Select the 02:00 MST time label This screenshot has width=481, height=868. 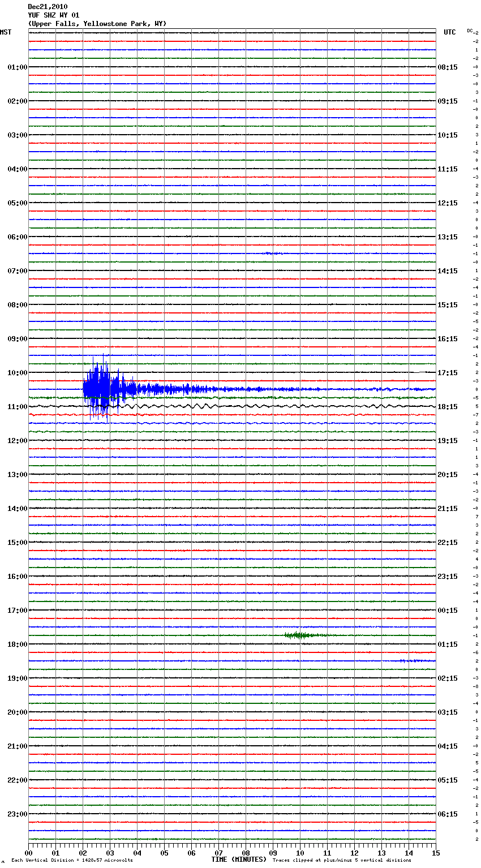[17, 101]
